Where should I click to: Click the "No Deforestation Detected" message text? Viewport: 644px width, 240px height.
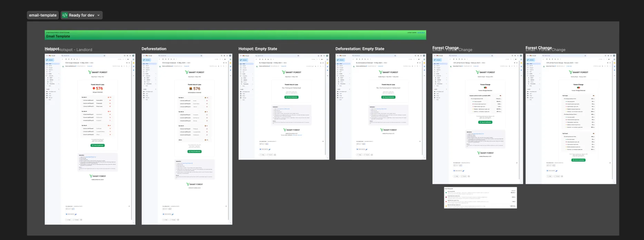coord(388,88)
